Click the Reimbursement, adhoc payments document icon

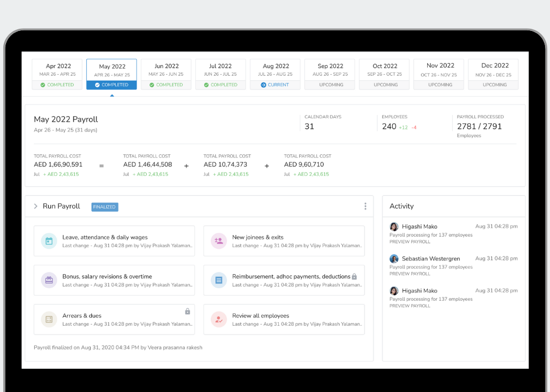(219, 280)
